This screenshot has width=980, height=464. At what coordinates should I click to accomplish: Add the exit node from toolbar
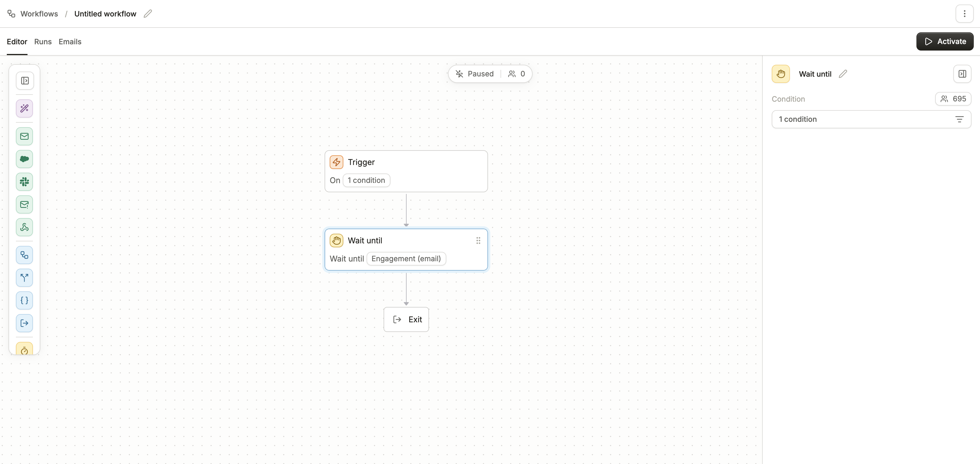pyautogui.click(x=24, y=323)
